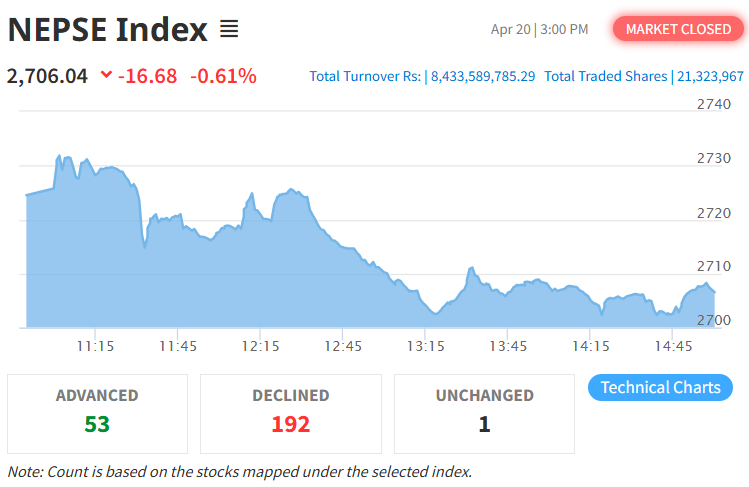Click the 2,706.04 index value
This screenshot has height=487, width=749.
(x=48, y=76)
